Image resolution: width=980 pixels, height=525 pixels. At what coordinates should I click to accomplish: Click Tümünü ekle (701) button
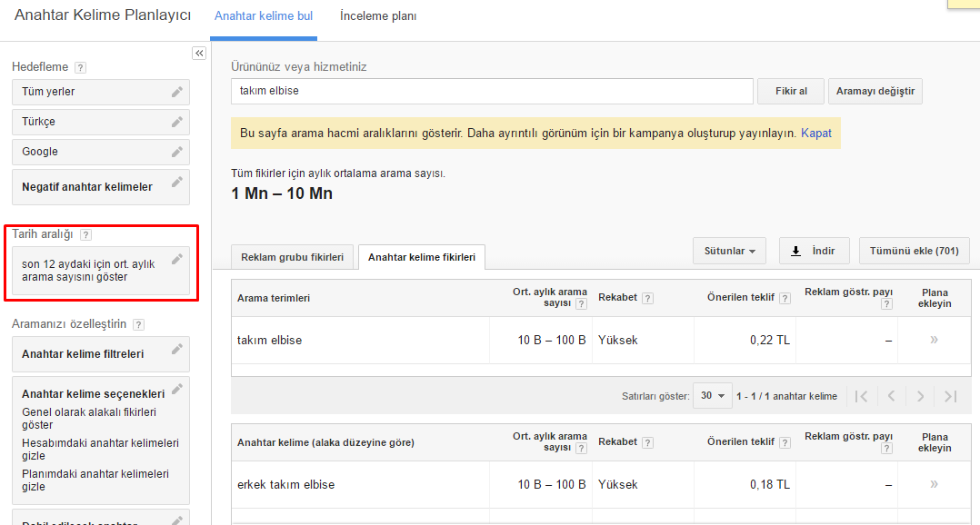[x=914, y=251]
